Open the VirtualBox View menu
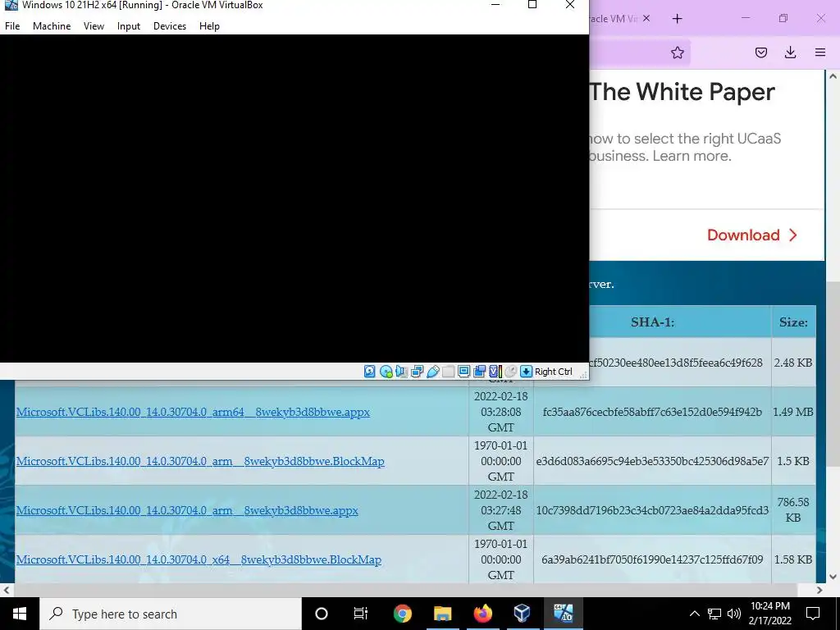840x630 pixels. 94,25
